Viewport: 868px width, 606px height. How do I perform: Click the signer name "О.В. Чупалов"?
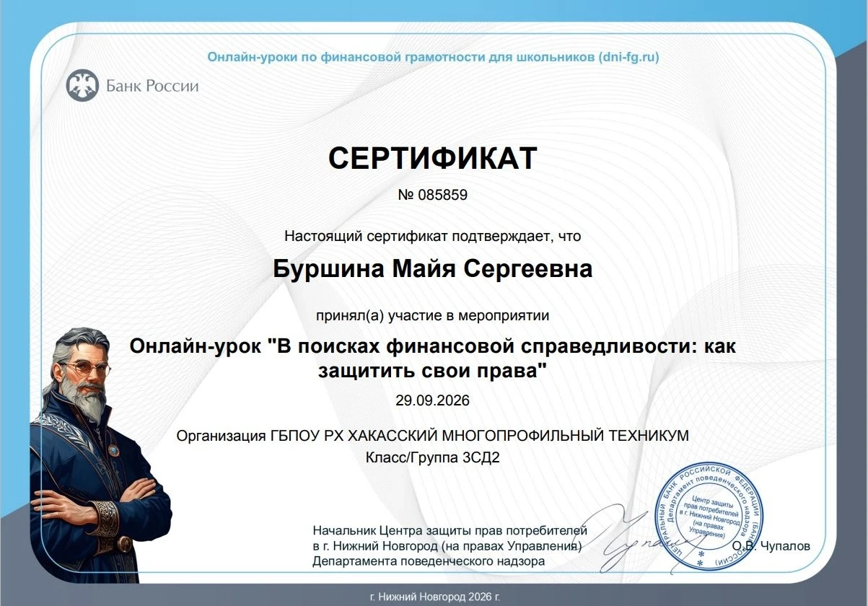coord(771,546)
